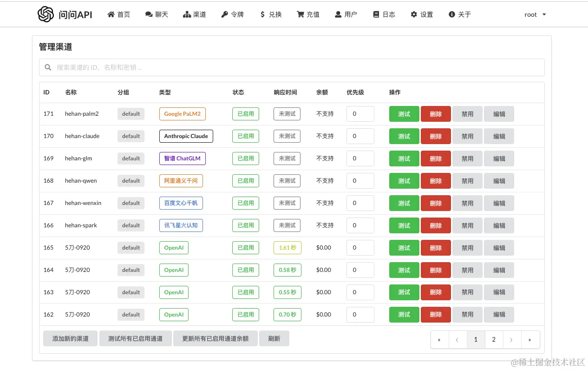Viewport: 588px width, 370px height.
Task: Test channel hehan-glm
Action: (x=404, y=159)
